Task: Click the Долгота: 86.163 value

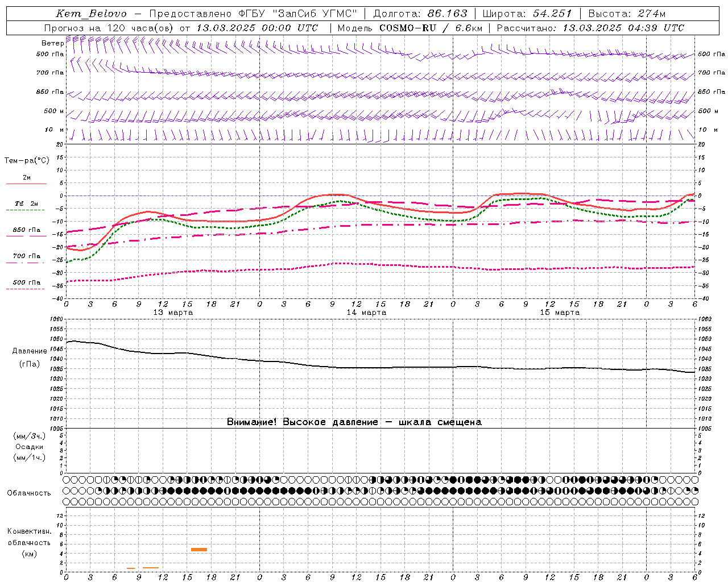Action: point(420,14)
